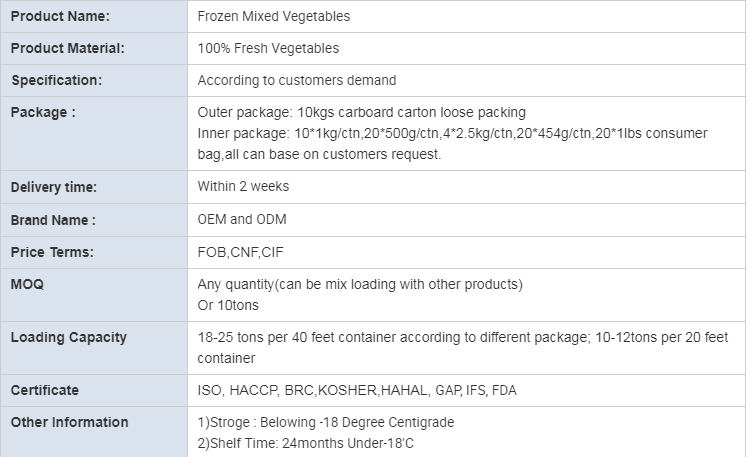Click the Delivery time label

click(54, 187)
